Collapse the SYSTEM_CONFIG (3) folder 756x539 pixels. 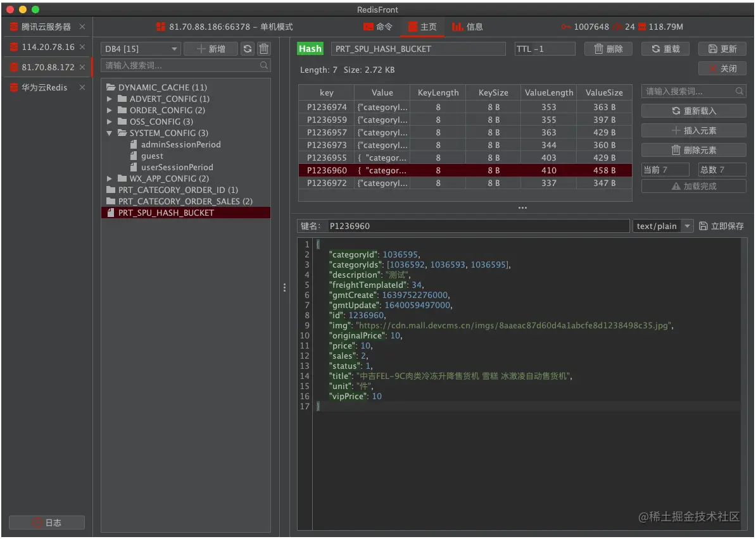pyautogui.click(x=110, y=133)
